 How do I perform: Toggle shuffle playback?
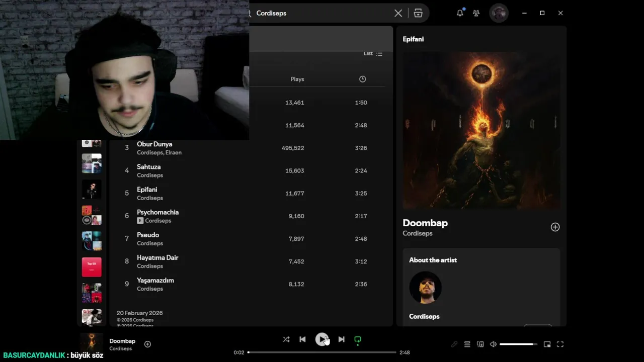(x=286, y=339)
